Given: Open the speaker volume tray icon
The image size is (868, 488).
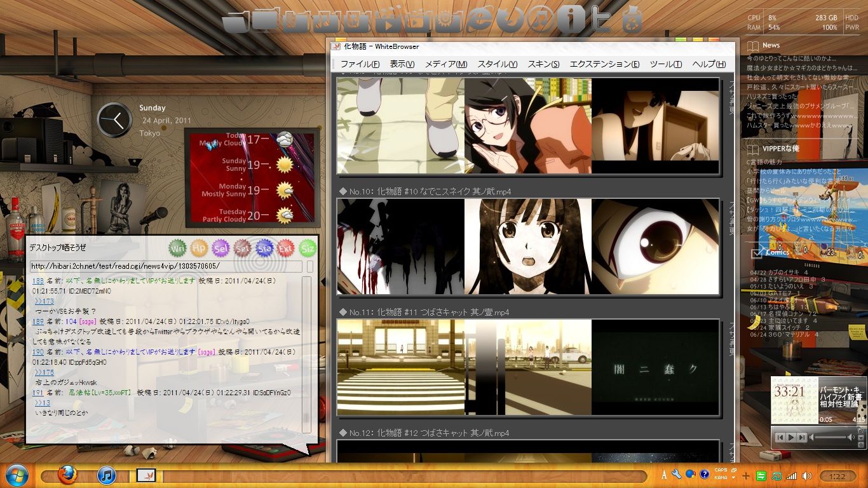Looking at the screenshot, I should 807,475.
